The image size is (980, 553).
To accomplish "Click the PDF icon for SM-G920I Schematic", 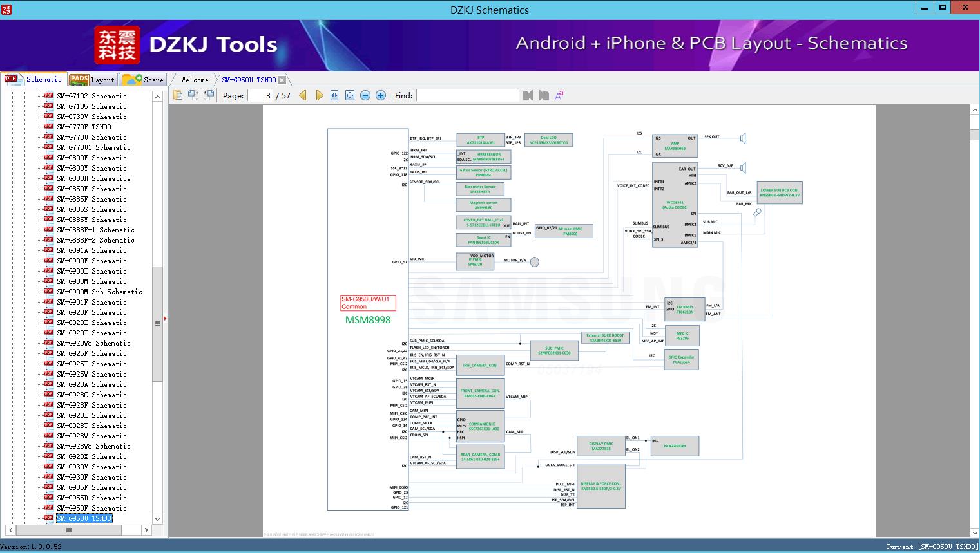I will click(x=48, y=323).
